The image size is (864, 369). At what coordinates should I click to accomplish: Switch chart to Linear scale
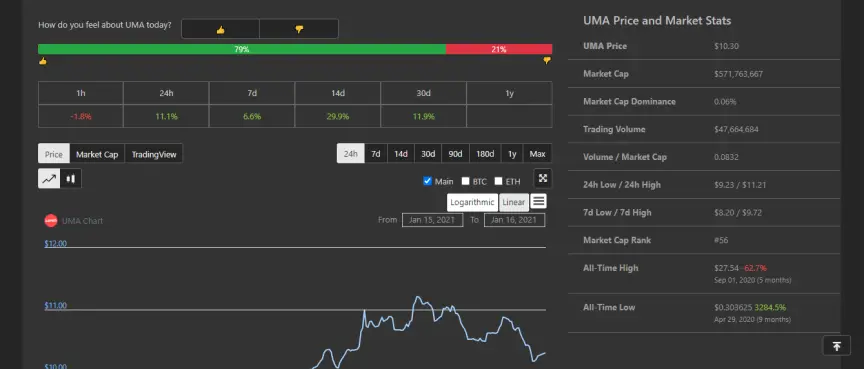tap(514, 202)
